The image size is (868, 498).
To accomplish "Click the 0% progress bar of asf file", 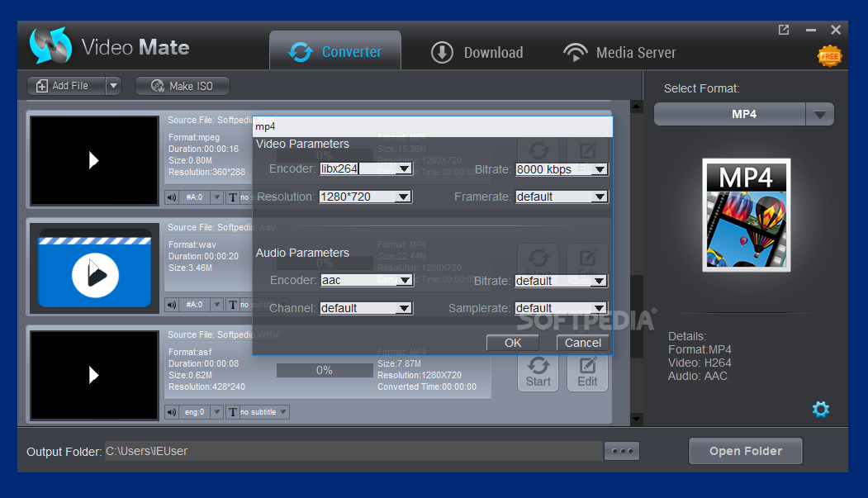I will click(325, 370).
